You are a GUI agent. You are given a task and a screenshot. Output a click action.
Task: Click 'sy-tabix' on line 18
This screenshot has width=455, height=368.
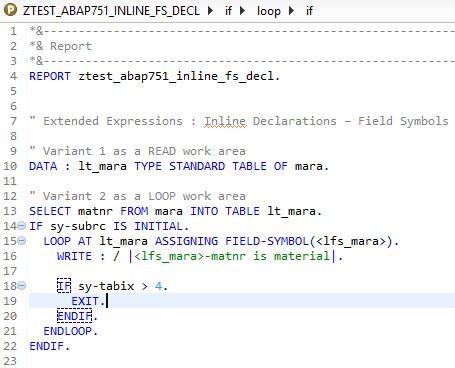(x=106, y=286)
